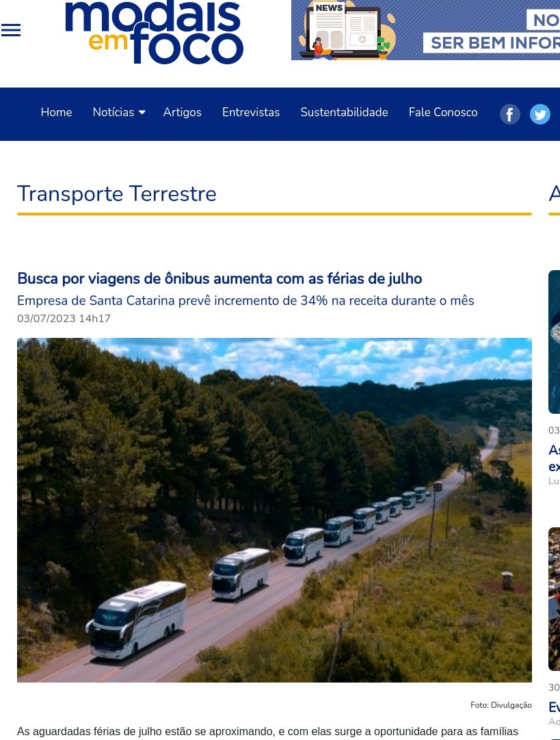Click the article date 03/07/2023 14h17
Viewport: 560px width, 740px height.
tap(64, 319)
